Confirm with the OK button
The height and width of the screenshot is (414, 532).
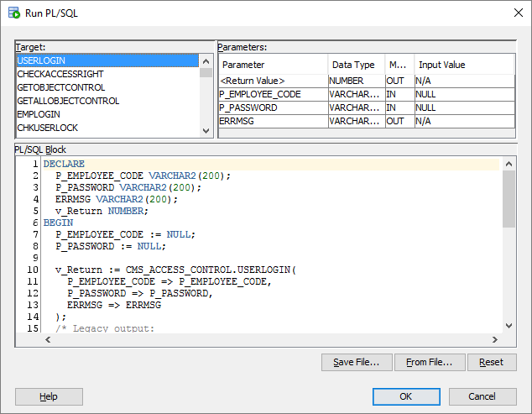406,396
